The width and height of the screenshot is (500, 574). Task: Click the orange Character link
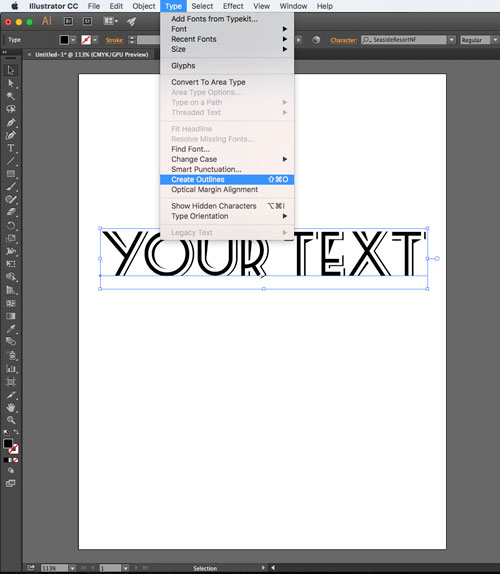click(343, 40)
